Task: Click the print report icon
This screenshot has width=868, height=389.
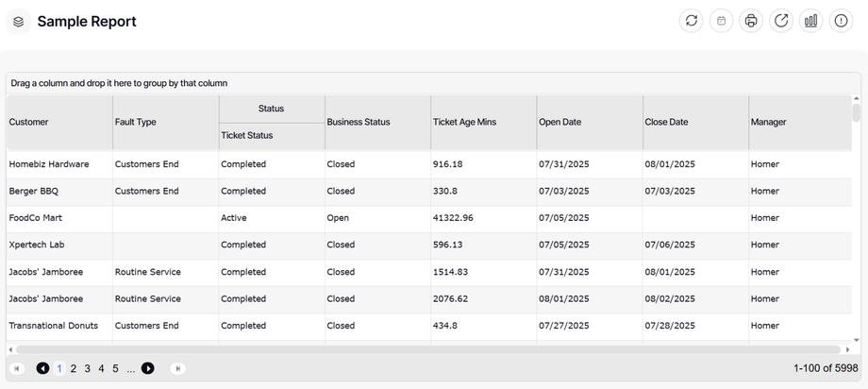Action: (x=751, y=21)
